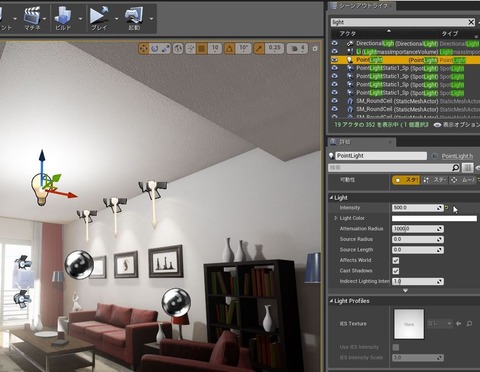Click Indirect Lighting Intensity value field

418,281
